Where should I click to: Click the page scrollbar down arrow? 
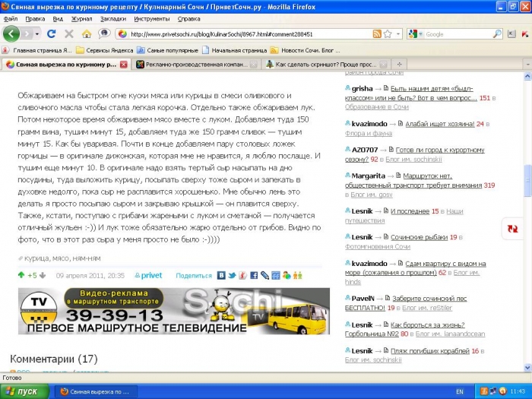click(525, 368)
